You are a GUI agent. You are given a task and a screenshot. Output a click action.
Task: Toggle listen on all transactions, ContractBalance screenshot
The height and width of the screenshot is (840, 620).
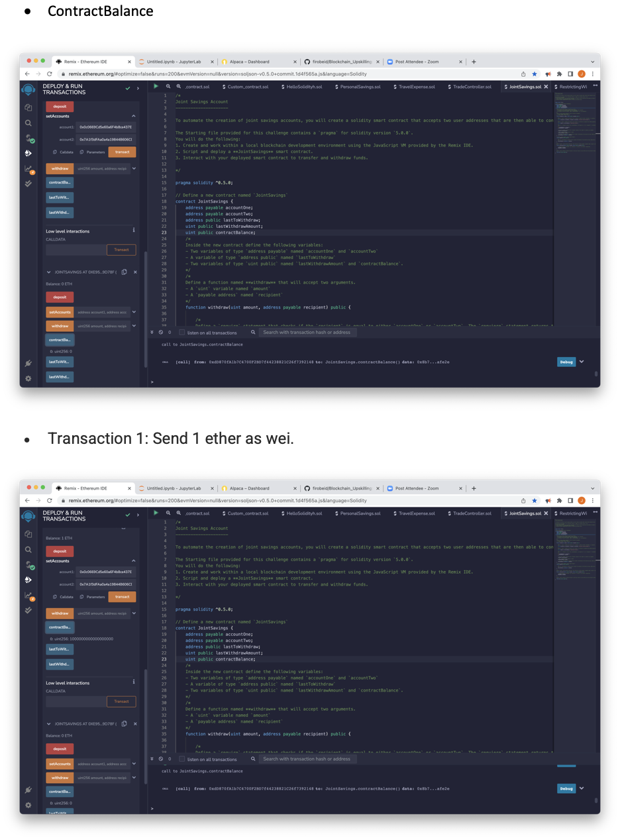[182, 333]
